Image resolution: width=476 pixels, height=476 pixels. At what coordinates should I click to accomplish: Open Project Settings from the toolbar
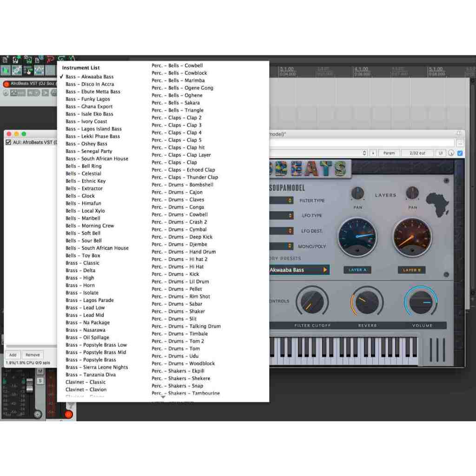[x=39, y=60]
